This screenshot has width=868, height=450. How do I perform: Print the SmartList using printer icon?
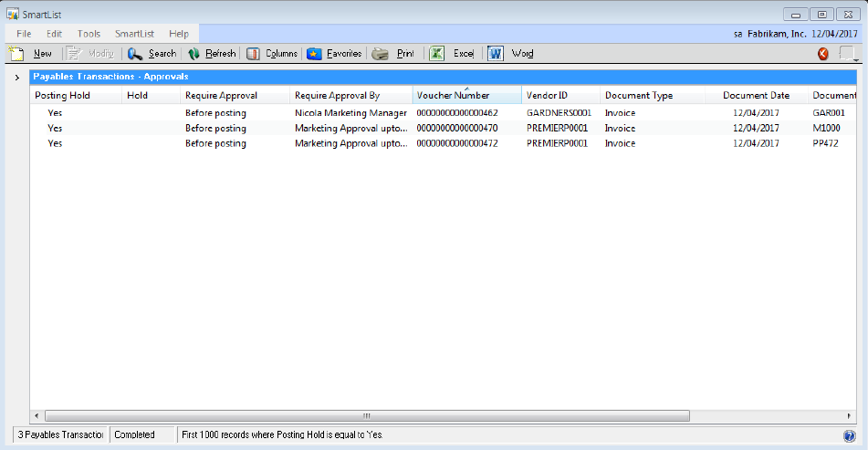381,54
